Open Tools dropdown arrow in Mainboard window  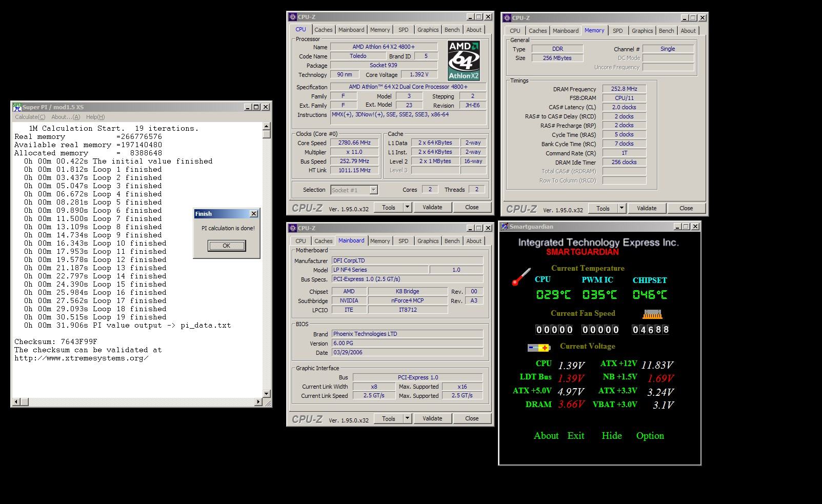pos(408,418)
